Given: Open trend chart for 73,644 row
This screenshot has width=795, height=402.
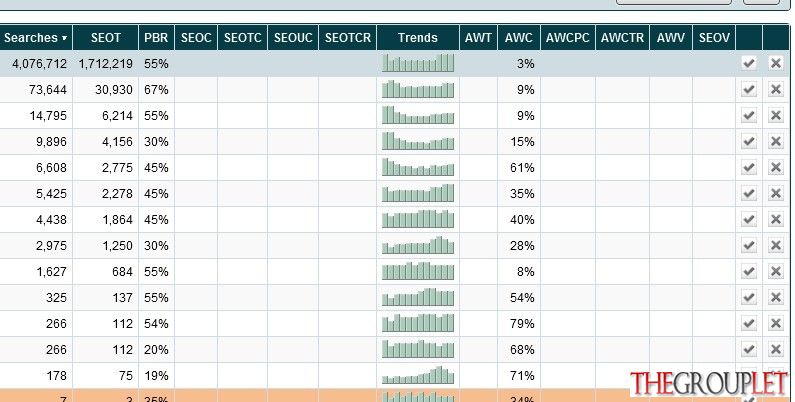Looking at the screenshot, I should (x=418, y=89).
